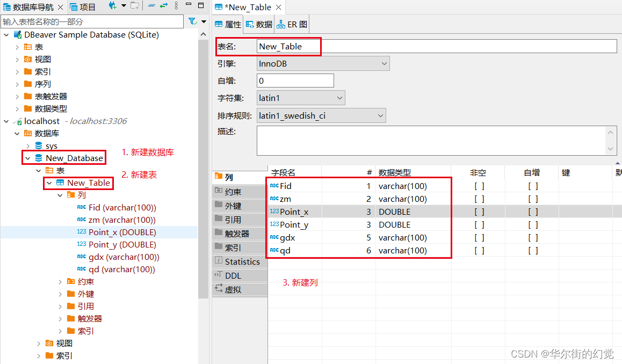Image resolution: width=622 pixels, height=364 pixels.
Task: Toggle 自增 checkbox for Fid row
Action: coord(533,186)
